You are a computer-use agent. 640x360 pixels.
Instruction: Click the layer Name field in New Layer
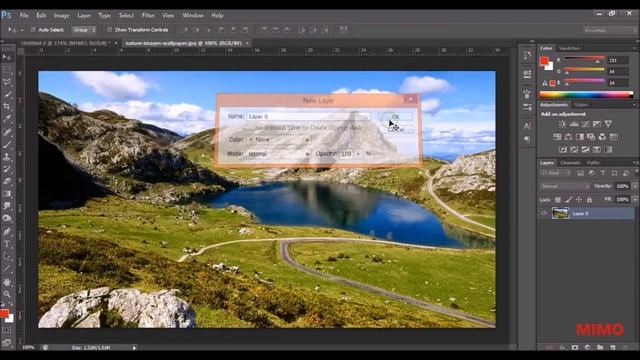pyautogui.click(x=308, y=116)
